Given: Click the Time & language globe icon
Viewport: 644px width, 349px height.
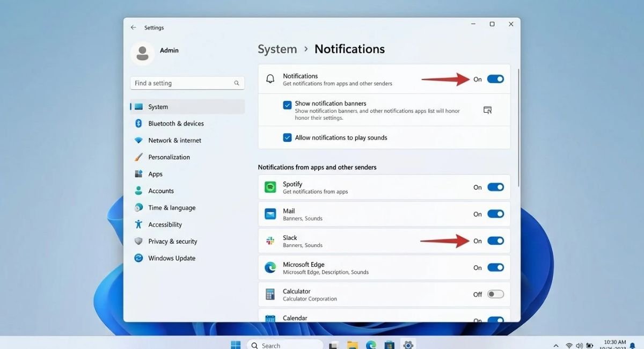Looking at the screenshot, I should pos(138,208).
